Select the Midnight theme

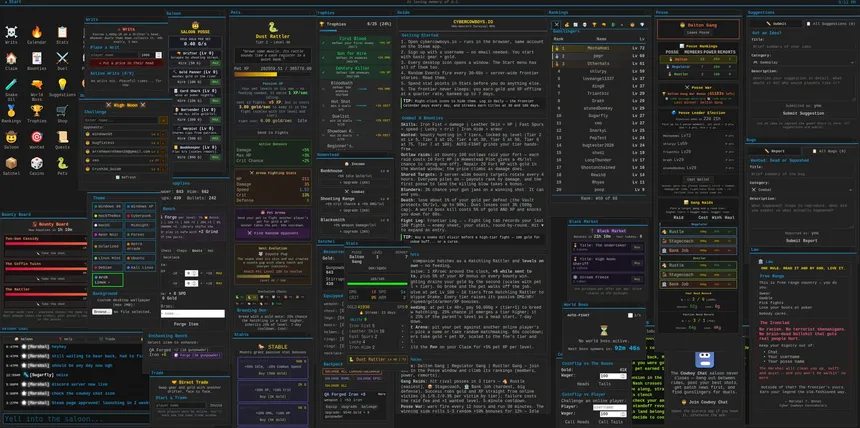(140, 225)
